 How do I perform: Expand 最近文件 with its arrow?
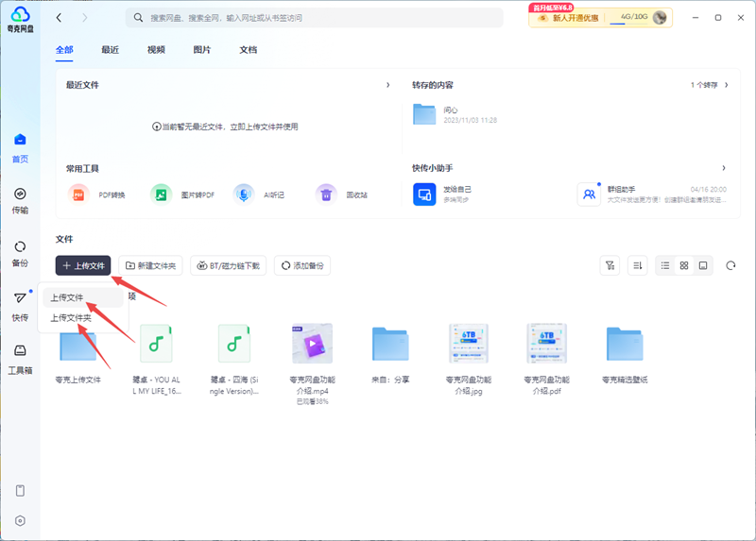[388, 85]
